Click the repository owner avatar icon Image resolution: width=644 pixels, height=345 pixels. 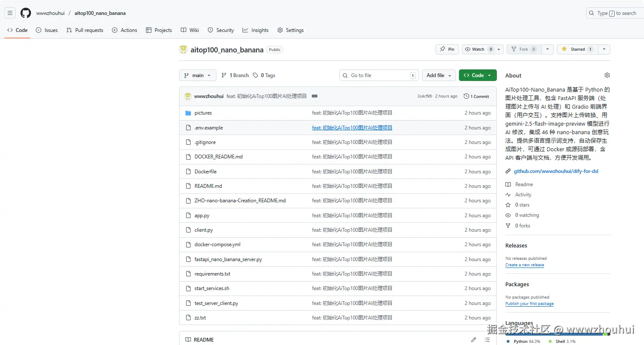click(x=183, y=50)
